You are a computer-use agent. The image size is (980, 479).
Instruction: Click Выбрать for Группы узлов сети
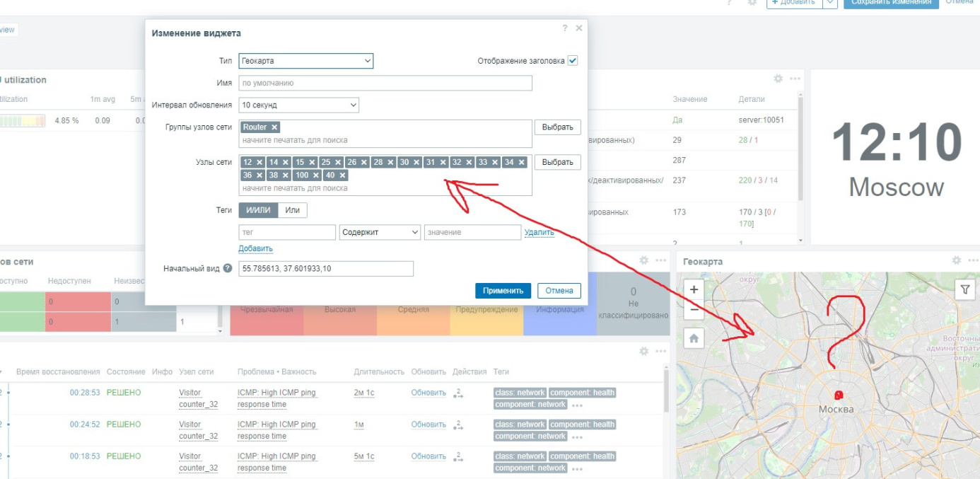tap(558, 127)
